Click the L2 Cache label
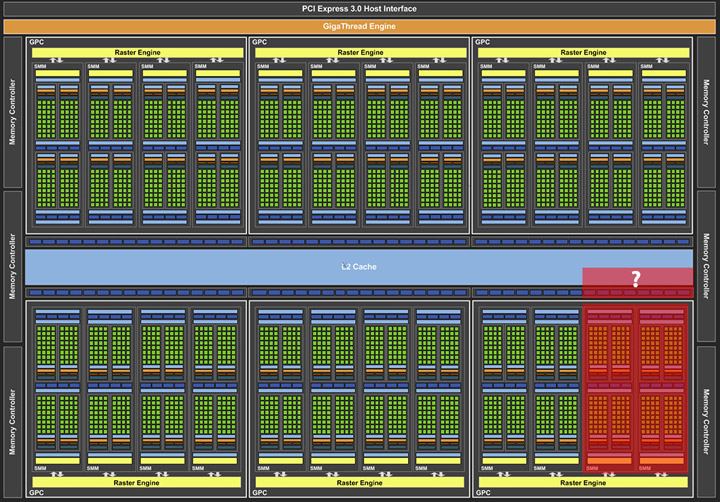This screenshot has height=502, width=720. [358, 267]
